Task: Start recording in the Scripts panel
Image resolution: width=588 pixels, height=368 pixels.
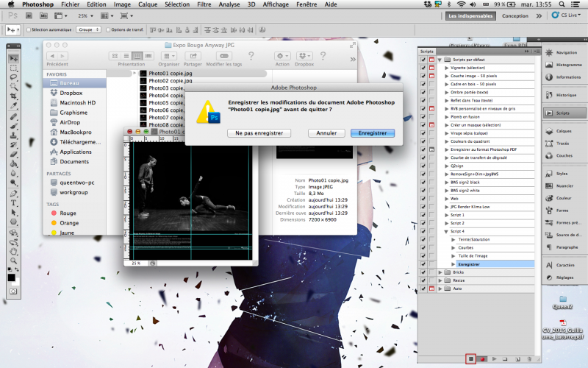Action: (x=483, y=359)
